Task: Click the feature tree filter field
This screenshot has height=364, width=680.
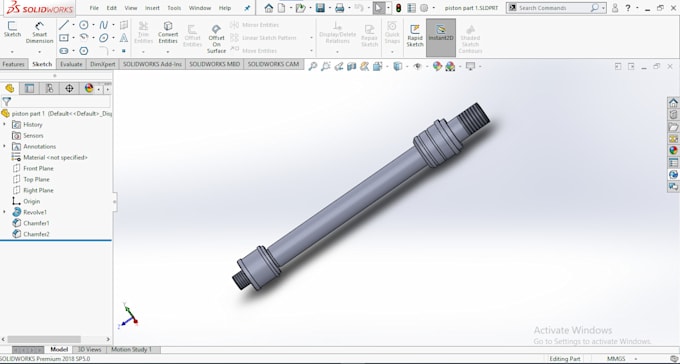Action: click(56, 102)
